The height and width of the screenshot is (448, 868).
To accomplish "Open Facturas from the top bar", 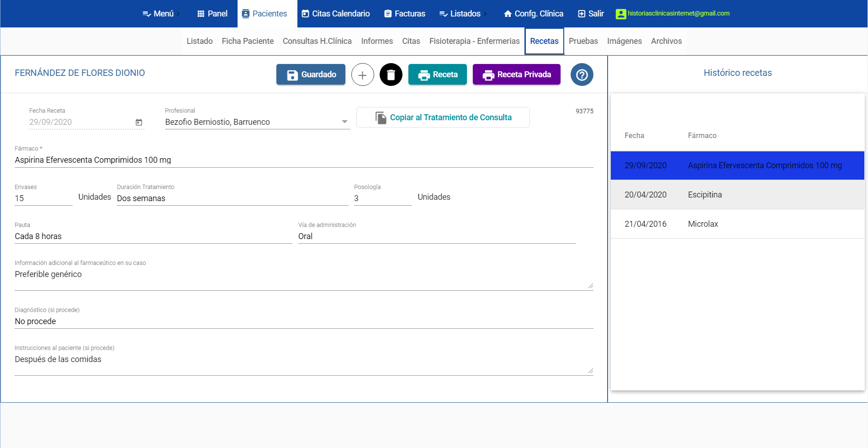I will click(x=405, y=14).
